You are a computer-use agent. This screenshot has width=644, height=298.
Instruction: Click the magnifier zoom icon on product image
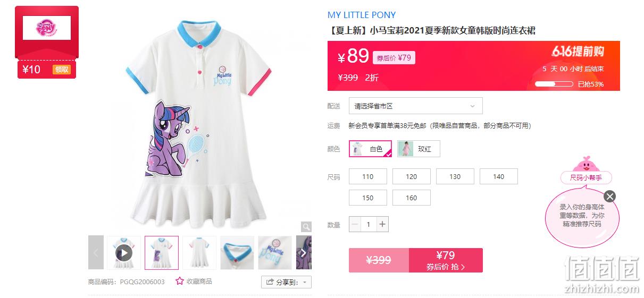[306, 227]
